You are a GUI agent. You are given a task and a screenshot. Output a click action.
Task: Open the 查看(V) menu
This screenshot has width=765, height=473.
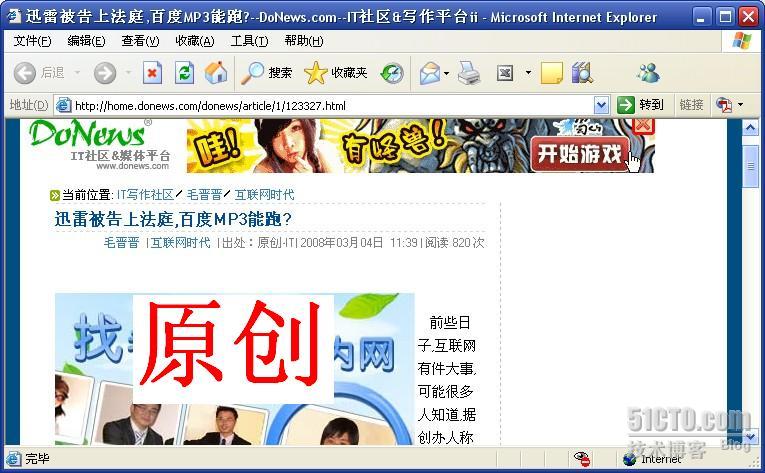pos(140,41)
